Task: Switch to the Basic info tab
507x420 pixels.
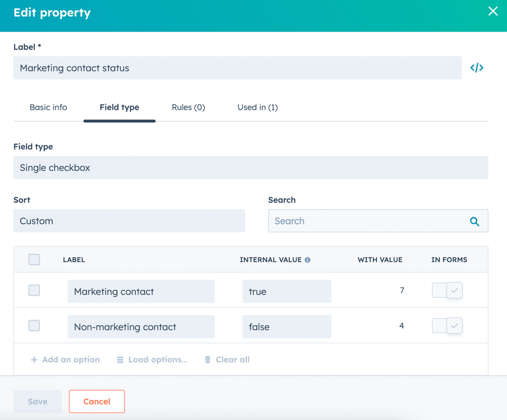Action: click(48, 107)
